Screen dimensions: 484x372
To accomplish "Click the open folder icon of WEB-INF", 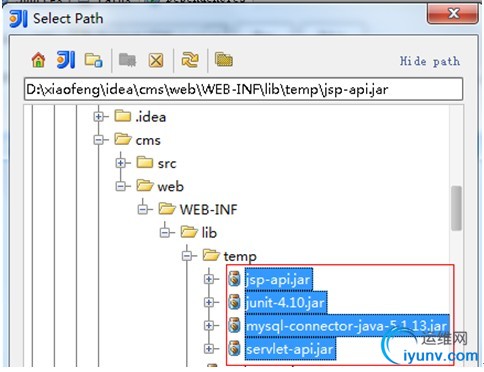I will tap(167, 209).
